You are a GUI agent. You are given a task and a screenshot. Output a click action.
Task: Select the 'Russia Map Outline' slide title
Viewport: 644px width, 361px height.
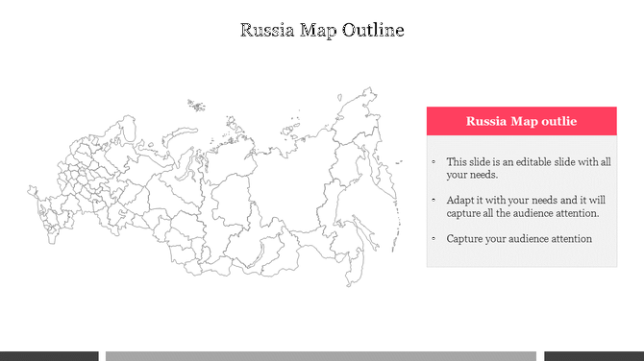click(322, 30)
